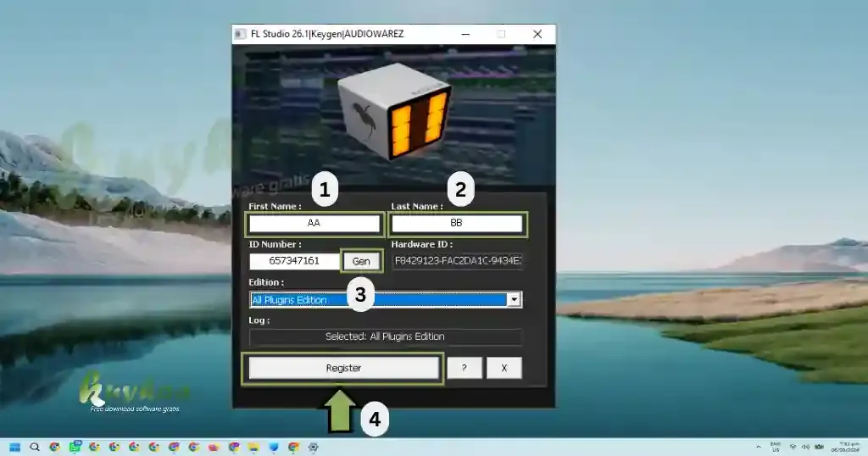This screenshot has width=868, height=456.
Task: Open the green WhatsApp taskbar icon
Action: tap(75, 448)
